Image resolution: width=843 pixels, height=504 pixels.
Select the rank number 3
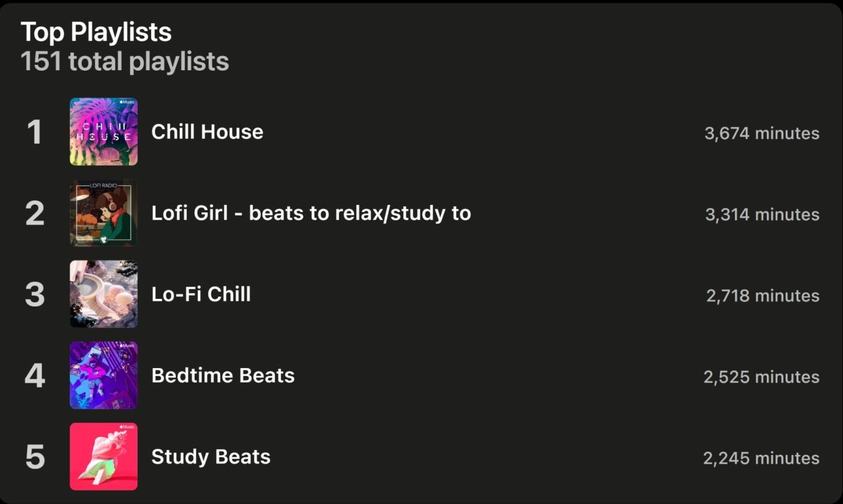(35, 295)
